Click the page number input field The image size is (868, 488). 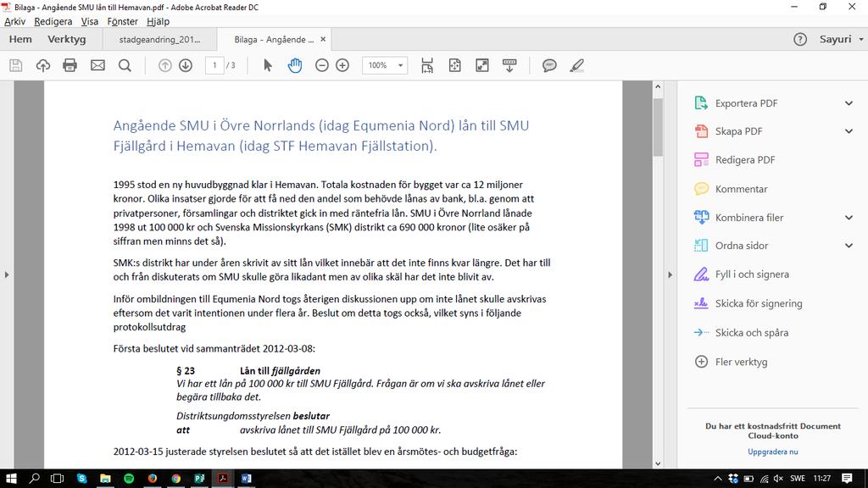coord(214,65)
